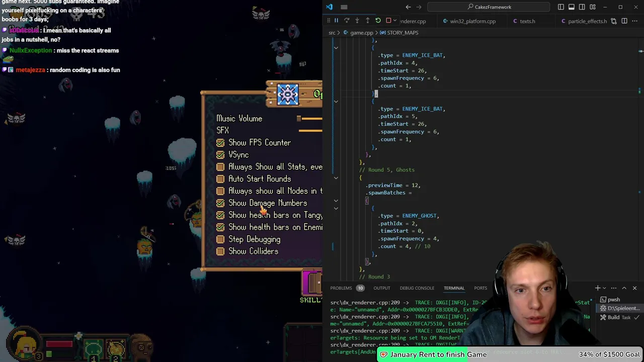The height and width of the screenshot is (362, 644).
Task: Step out in the debug toolbar
Action: click(x=367, y=21)
